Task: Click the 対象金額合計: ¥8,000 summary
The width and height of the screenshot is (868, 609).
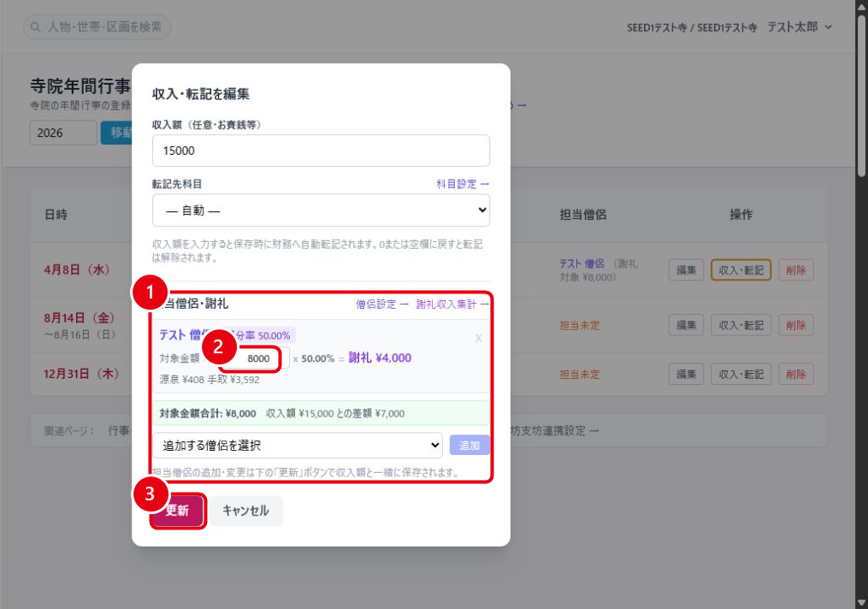Action: tap(208, 414)
